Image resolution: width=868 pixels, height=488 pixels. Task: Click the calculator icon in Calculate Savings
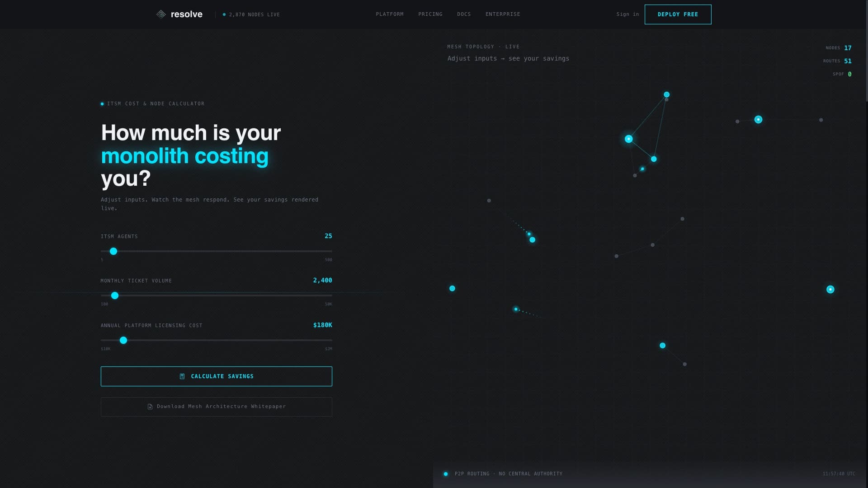[x=182, y=376]
